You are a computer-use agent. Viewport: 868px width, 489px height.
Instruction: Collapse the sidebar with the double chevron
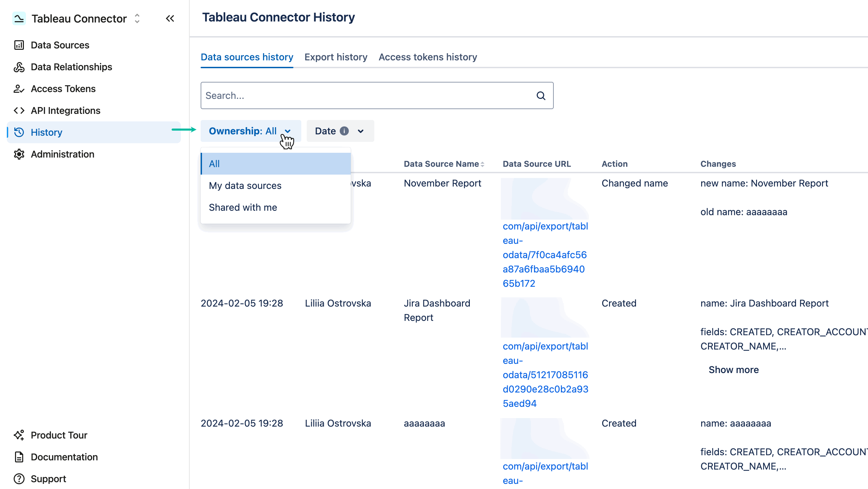coord(170,19)
